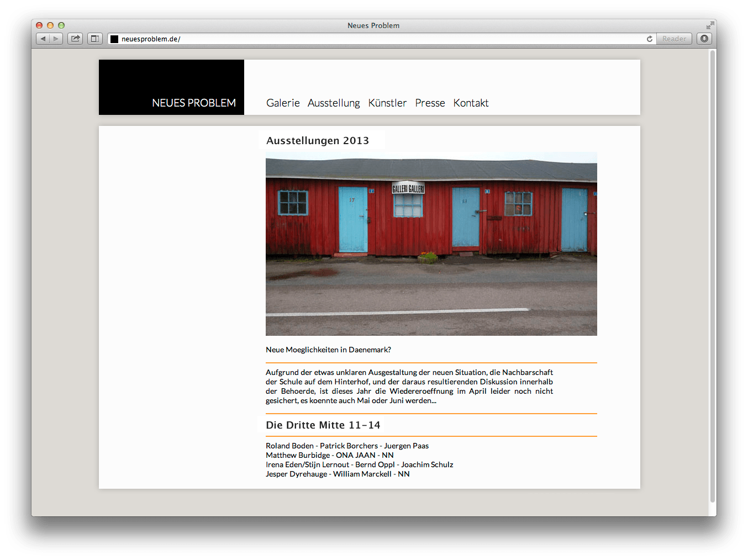748x560 pixels.
Task: Reload the page with the refresh icon
Action: click(650, 39)
